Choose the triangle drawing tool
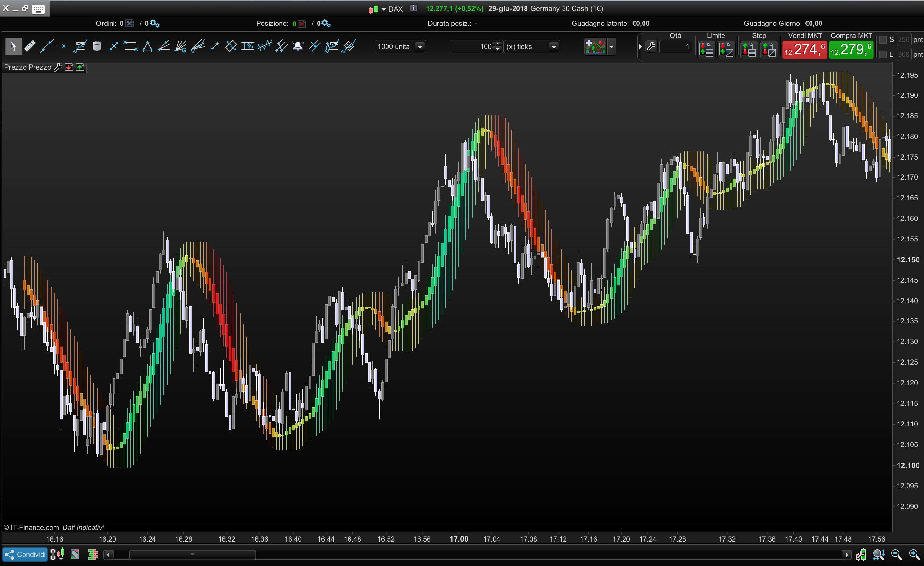The height and width of the screenshot is (566, 924). point(147,46)
